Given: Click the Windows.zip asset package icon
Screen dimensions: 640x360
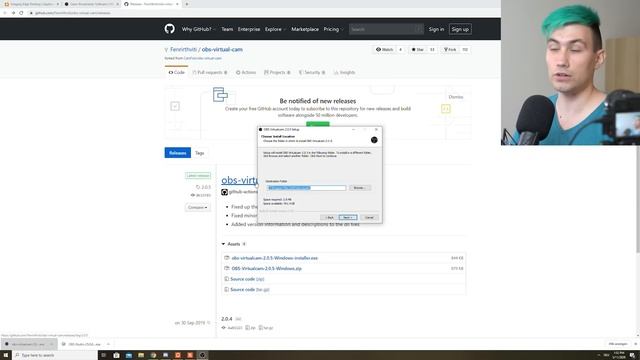Looking at the screenshot, I should (227, 269).
